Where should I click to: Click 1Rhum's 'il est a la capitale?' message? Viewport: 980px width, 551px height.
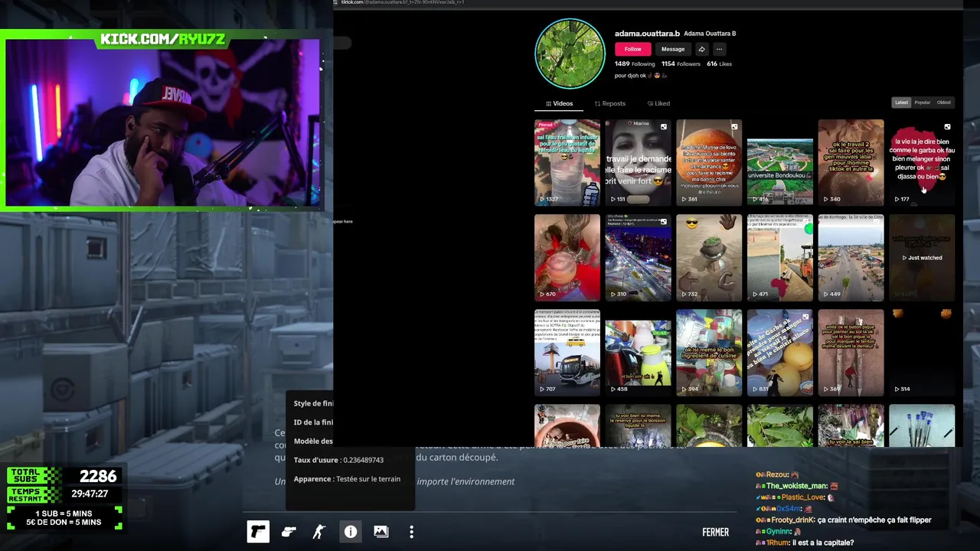pyautogui.click(x=804, y=543)
